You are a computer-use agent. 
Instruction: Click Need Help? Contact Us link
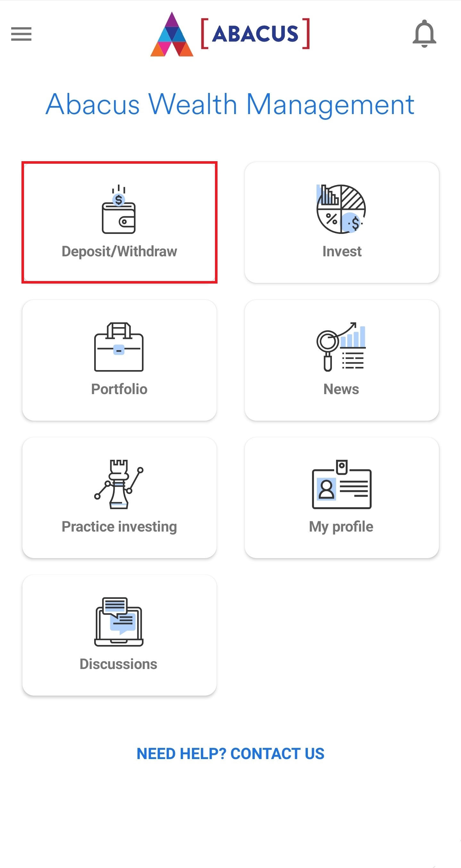[231, 754]
